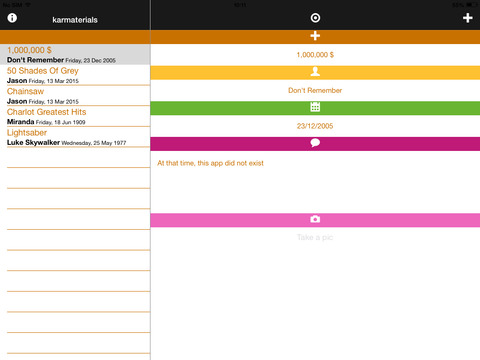Image resolution: width=480 pixels, height=360 pixels.
Task: Select the person icon on yellow bar
Action: click(315, 72)
